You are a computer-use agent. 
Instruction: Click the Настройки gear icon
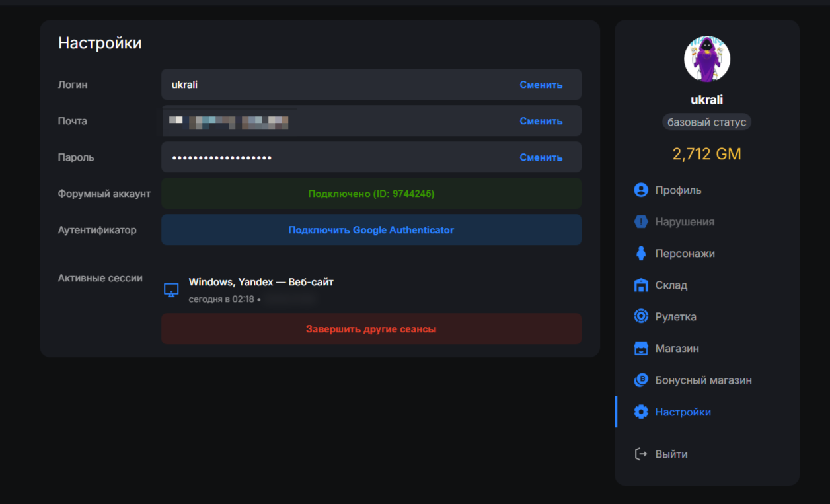(640, 412)
